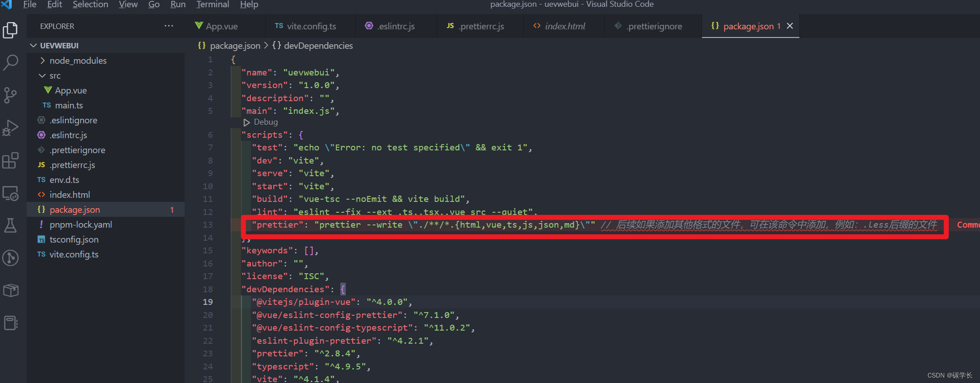
Task: Open the Selection menu
Action: [90, 5]
